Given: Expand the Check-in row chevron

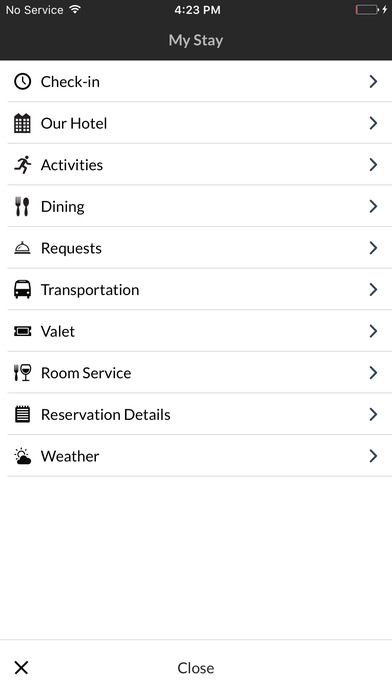Looking at the screenshot, I should (373, 82).
